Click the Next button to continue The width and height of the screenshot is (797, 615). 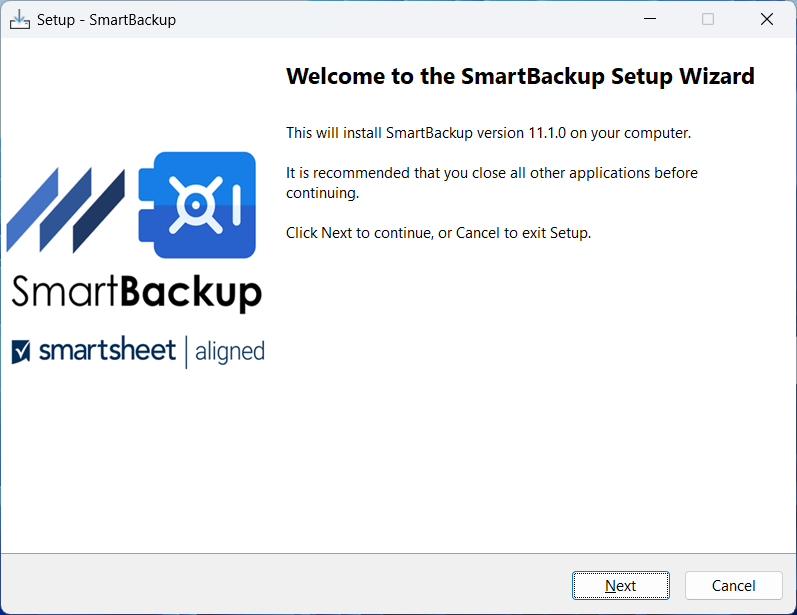620,586
